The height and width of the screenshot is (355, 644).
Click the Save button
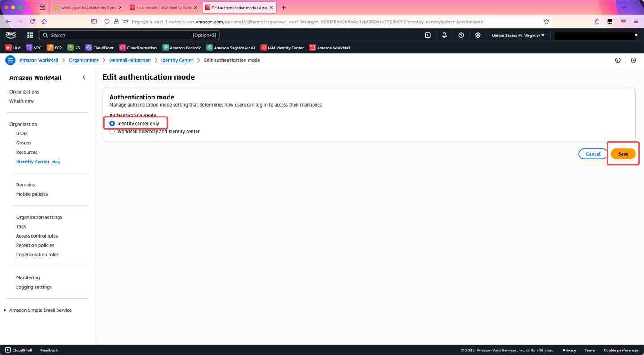click(623, 154)
